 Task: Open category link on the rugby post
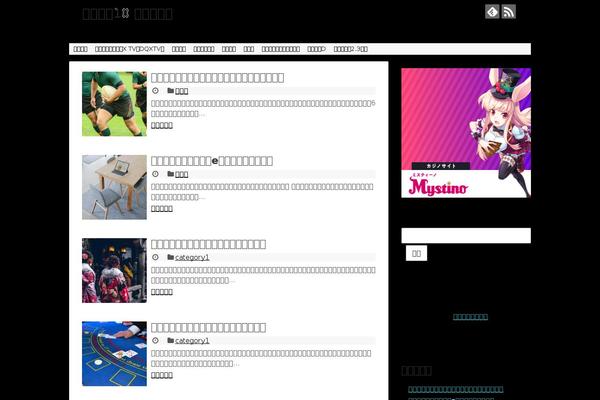181,91
